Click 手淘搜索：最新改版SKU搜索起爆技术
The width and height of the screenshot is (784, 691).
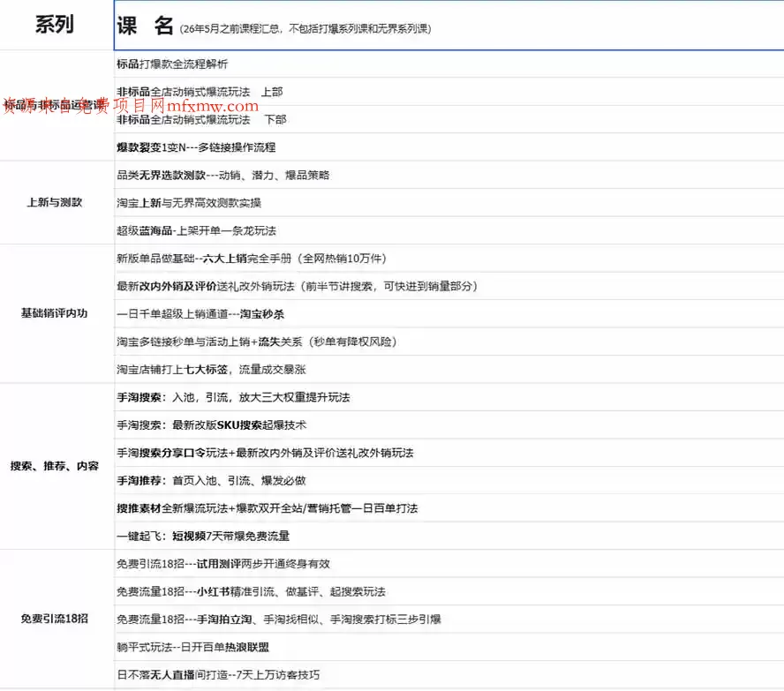pos(449,425)
